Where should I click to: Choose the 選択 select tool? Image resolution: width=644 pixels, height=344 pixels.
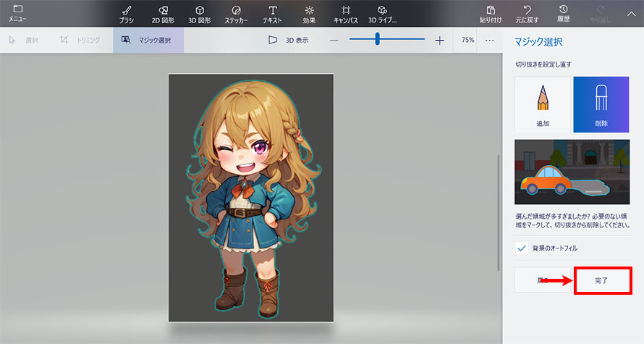(x=24, y=40)
